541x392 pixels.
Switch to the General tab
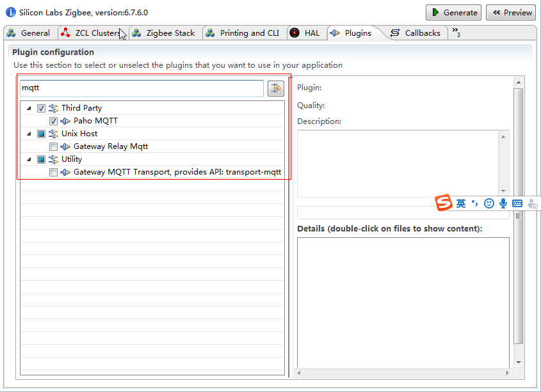coord(29,33)
